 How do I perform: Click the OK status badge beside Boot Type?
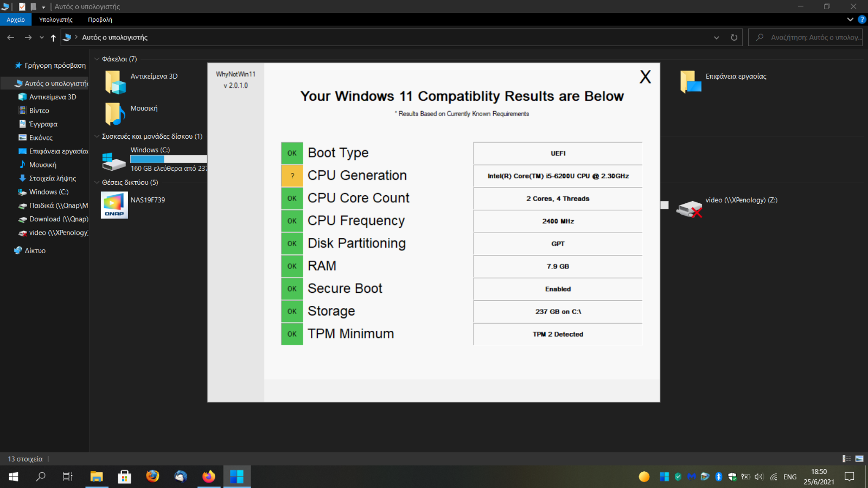292,153
